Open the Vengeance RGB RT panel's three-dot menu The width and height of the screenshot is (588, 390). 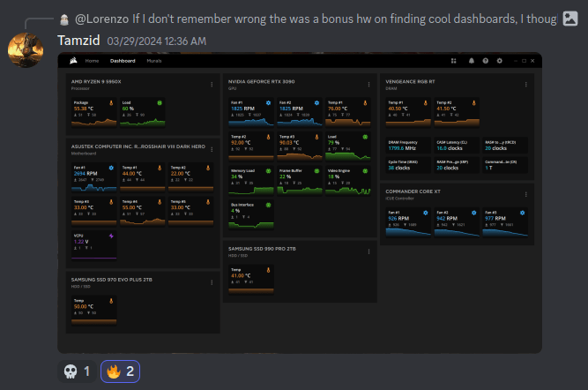click(x=525, y=85)
